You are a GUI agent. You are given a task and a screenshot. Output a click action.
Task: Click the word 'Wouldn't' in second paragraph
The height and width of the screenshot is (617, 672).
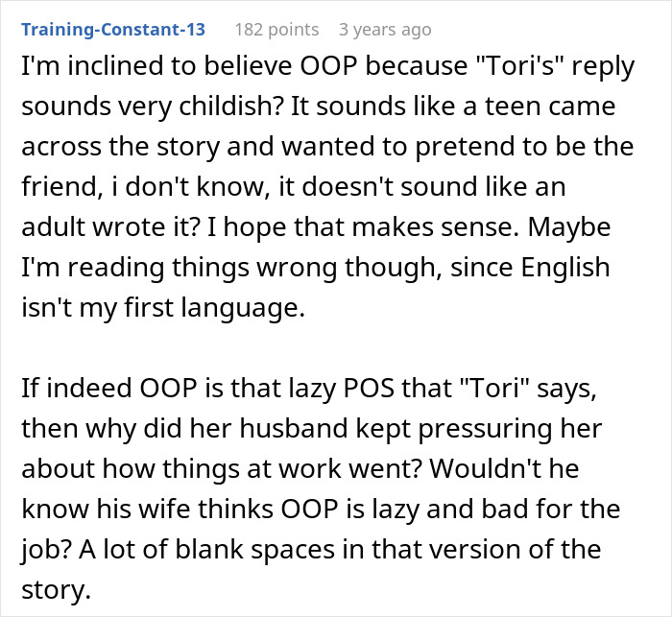484,468
